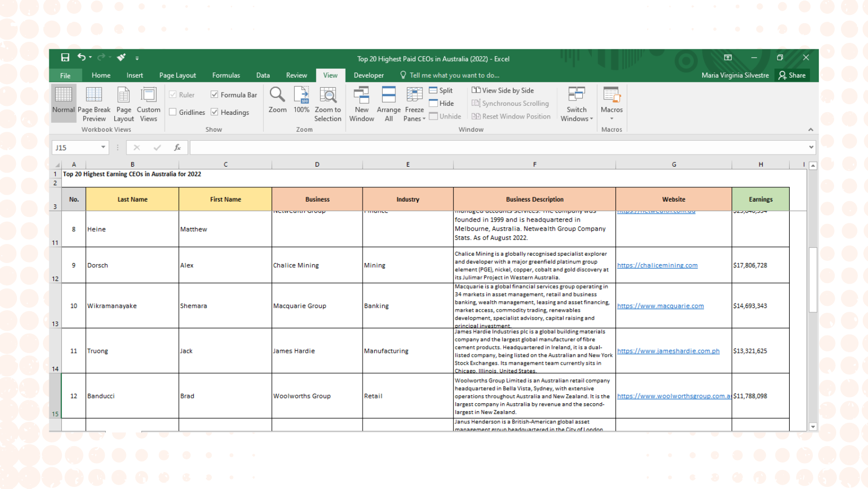Open the Page Layout tab
Viewport: 868px width, 489px height.
tap(177, 75)
